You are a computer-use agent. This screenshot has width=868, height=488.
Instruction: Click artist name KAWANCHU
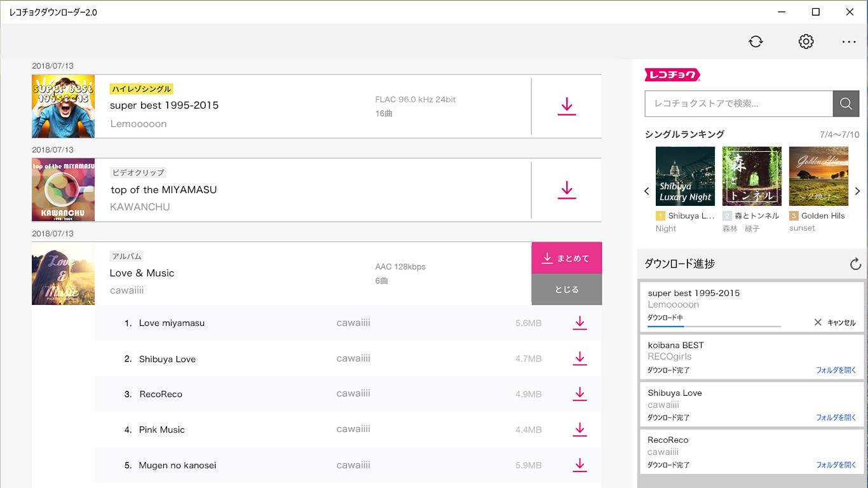click(140, 207)
